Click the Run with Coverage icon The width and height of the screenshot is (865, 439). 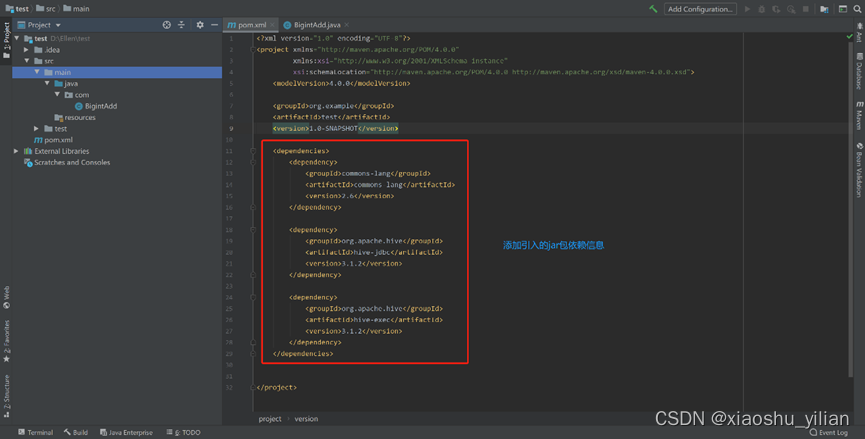(776, 9)
